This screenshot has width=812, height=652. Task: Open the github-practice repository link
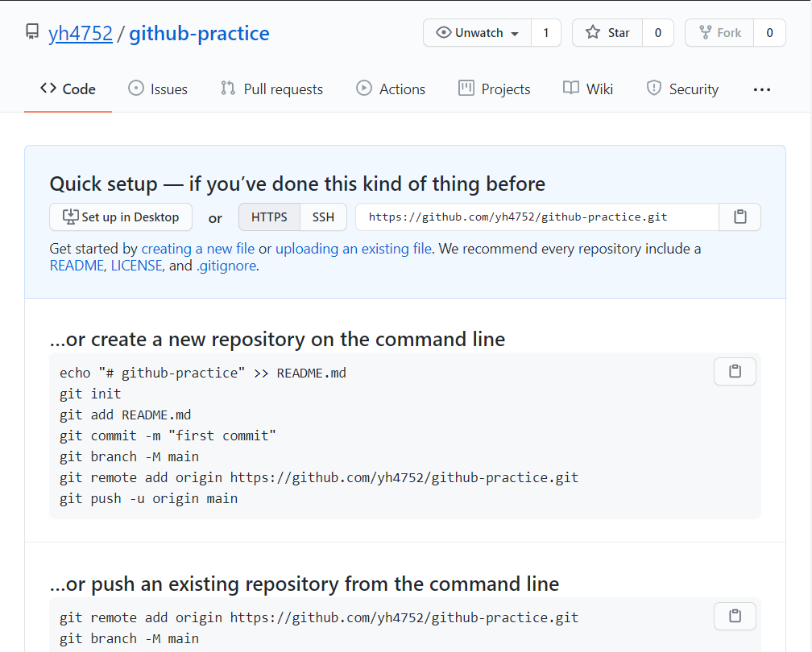point(200,34)
